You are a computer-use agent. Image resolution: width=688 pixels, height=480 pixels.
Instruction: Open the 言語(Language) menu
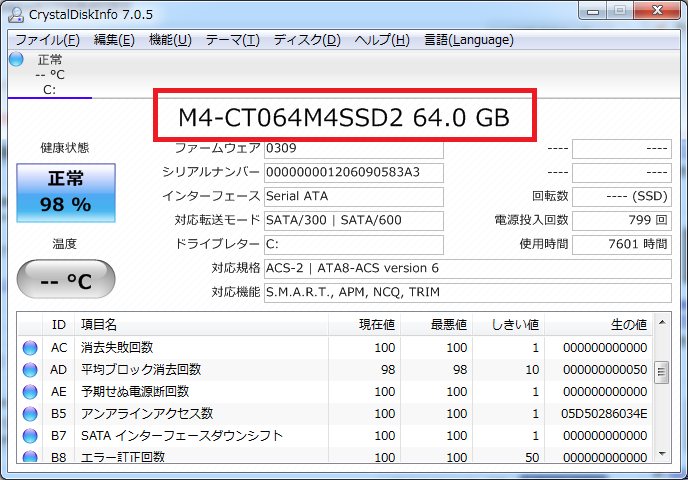[x=469, y=40]
